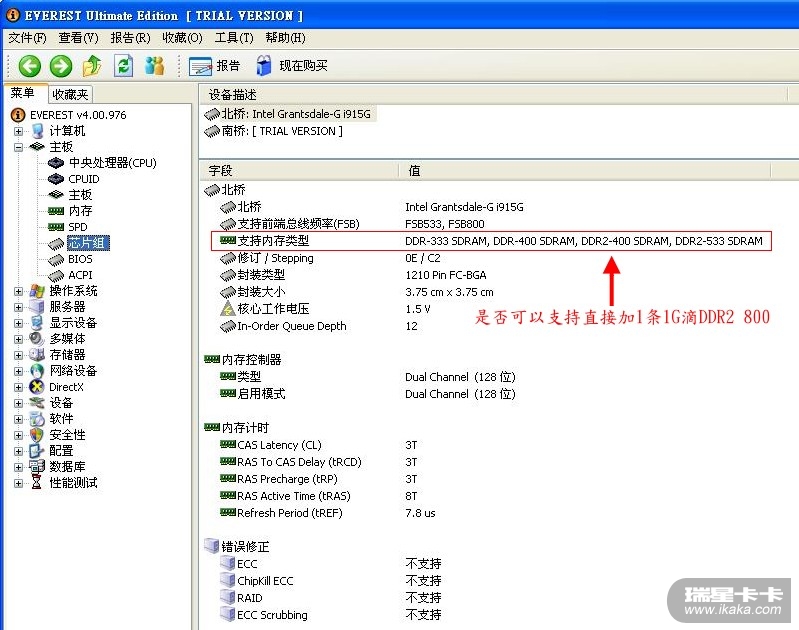Click the Up level arrow icon
Screen dimensions: 799x630
click(x=92, y=66)
